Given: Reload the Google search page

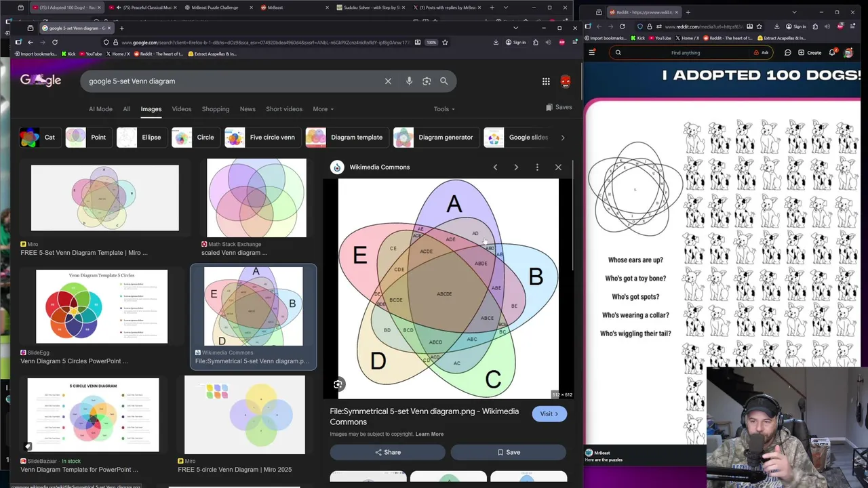Looking at the screenshot, I should pos(55,42).
